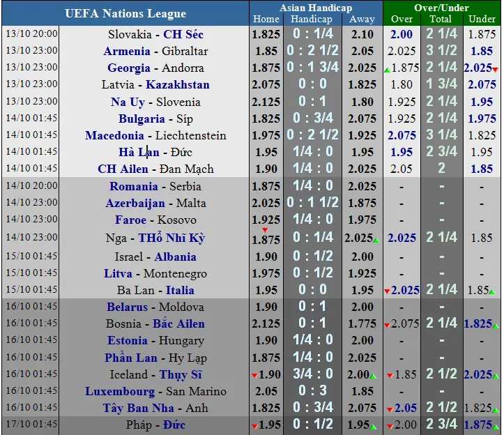Click the UEFA Nations League title header
Screen dimensions: 504x435
[125, 13]
